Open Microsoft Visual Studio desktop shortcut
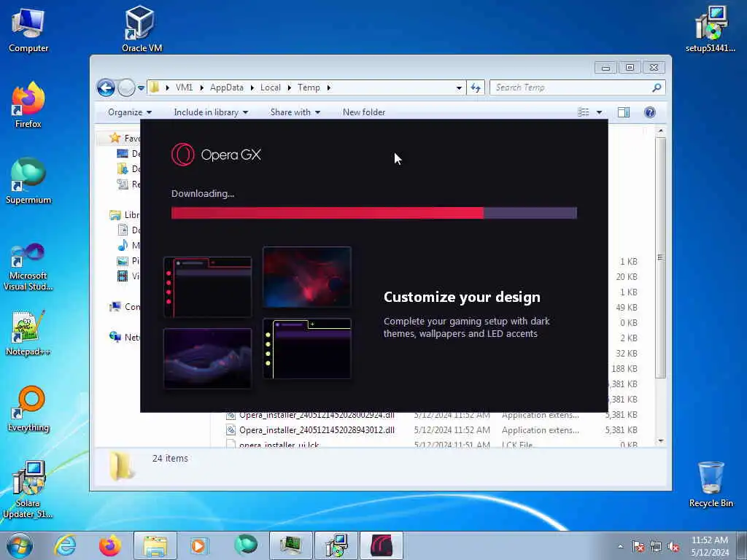This screenshot has height=560, width=747. pos(28,267)
